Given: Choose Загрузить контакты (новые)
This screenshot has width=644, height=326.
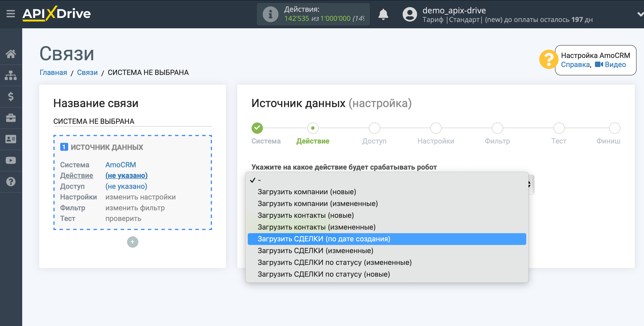Looking at the screenshot, I should 387,215.
